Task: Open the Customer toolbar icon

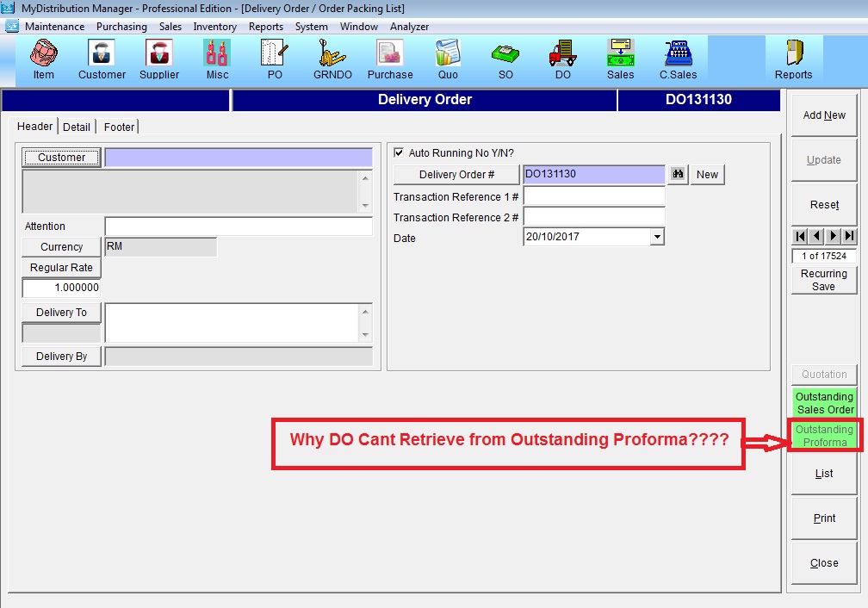Action: tap(102, 59)
